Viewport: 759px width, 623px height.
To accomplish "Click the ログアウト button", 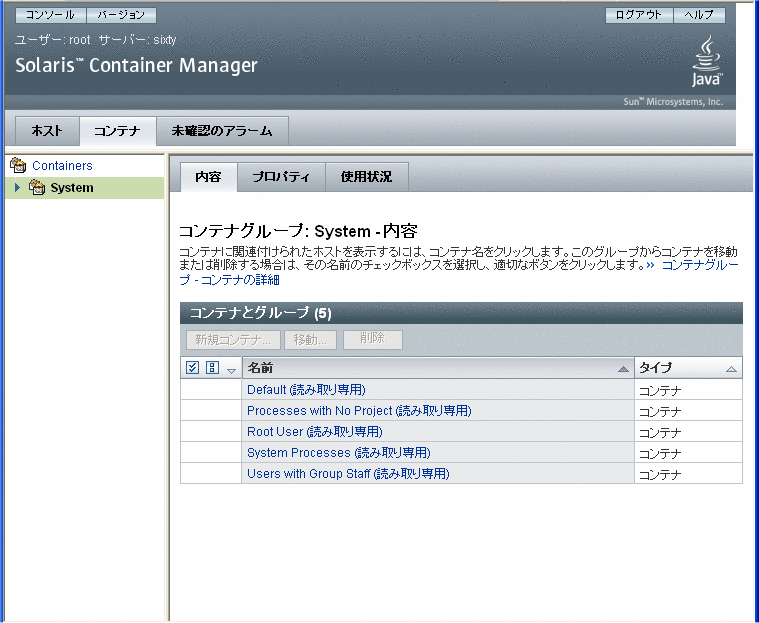I will click(x=638, y=15).
